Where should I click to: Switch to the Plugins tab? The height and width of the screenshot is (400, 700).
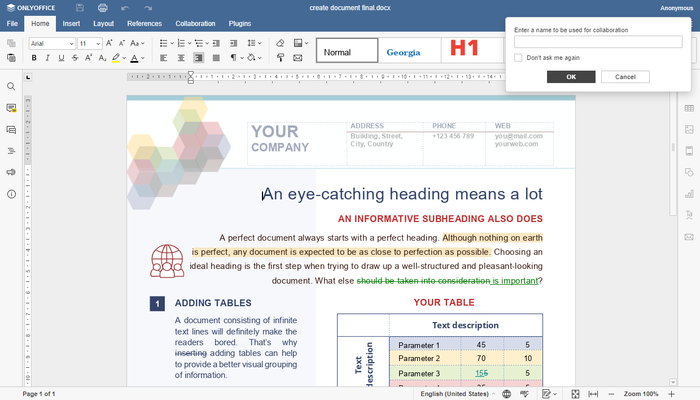(x=240, y=23)
